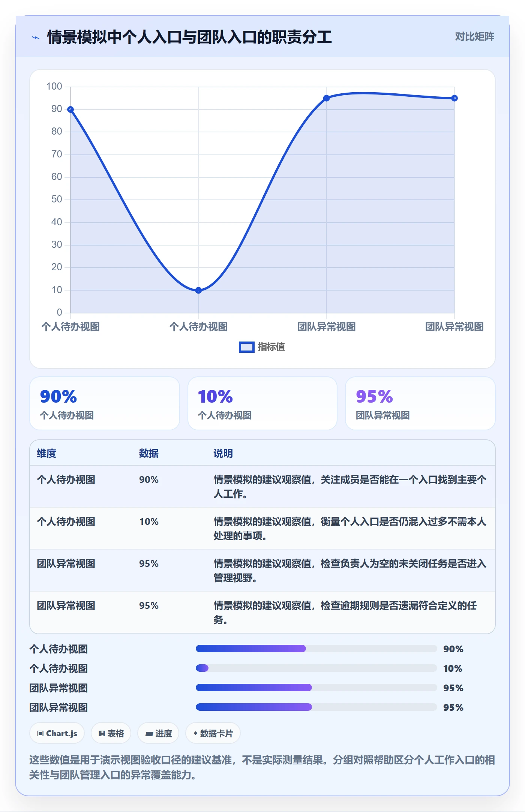This screenshot has height=812, width=525.
Task: Click the 数据卡片 tag
Action: 213,733
